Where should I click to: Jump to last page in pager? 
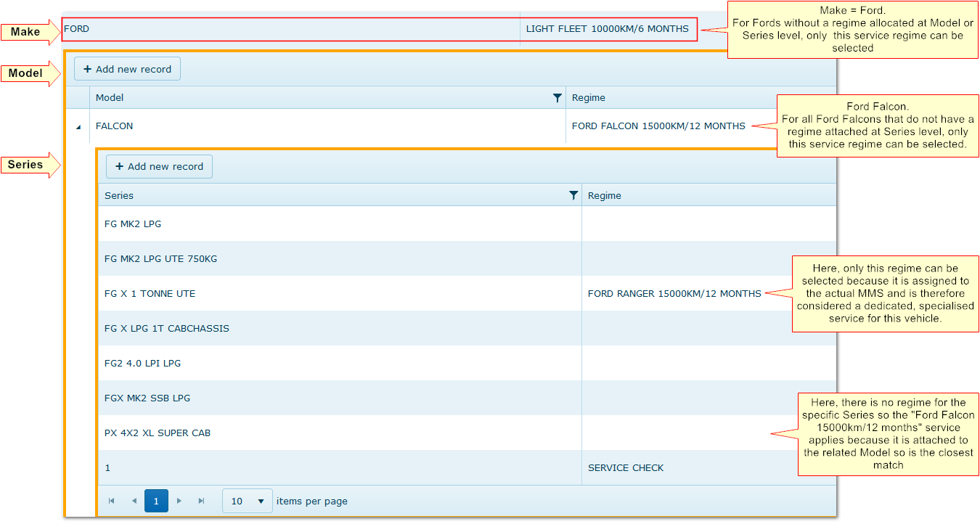[202, 501]
